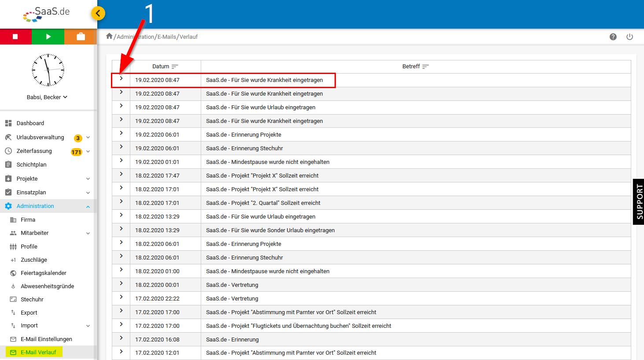Click Abwesenheitsgründe download icon
The image size is (644, 360).
point(13,286)
